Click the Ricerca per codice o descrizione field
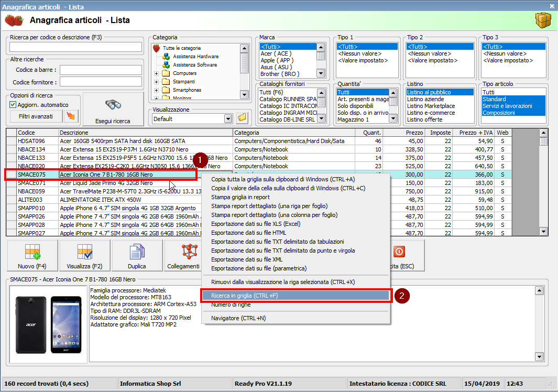This screenshot has height=392, width=558. point(76,47)
